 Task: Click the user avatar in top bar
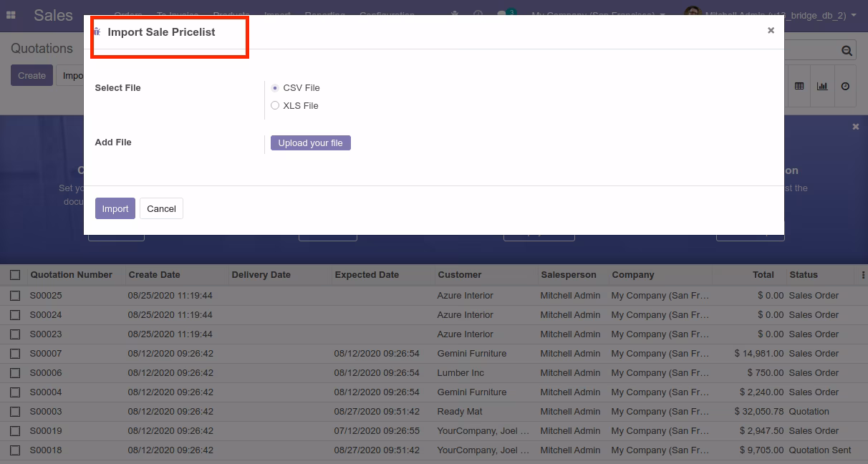(692, 14)
